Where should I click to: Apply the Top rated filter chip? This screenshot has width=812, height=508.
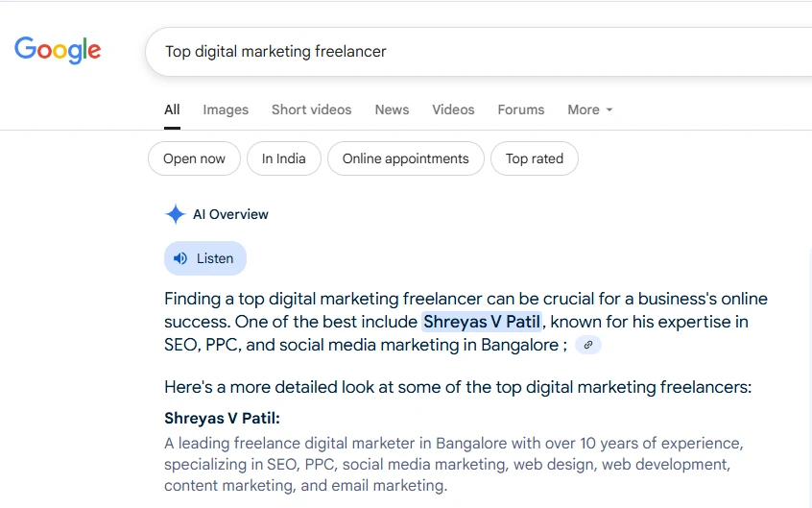pos(535,158)
